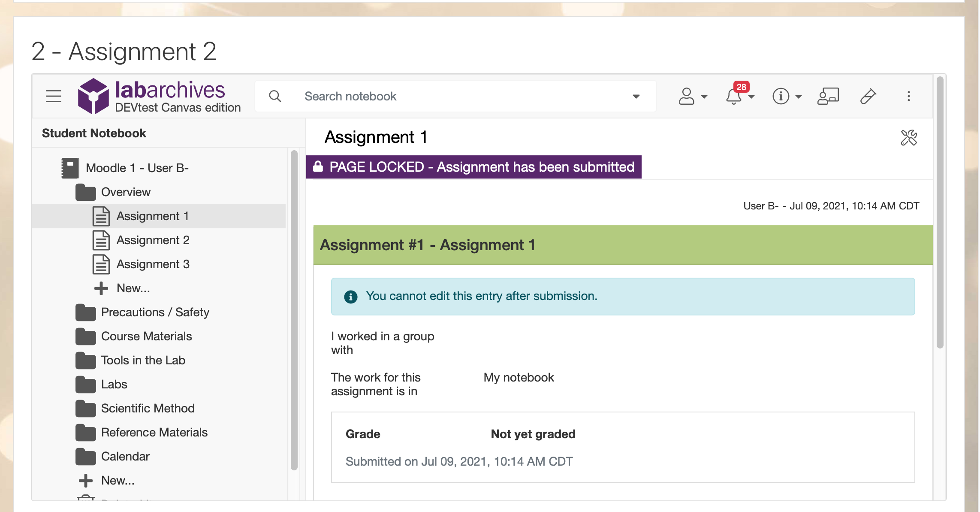
Task: Expand the search notebook dropdown arrow
Action: [636, 96]
